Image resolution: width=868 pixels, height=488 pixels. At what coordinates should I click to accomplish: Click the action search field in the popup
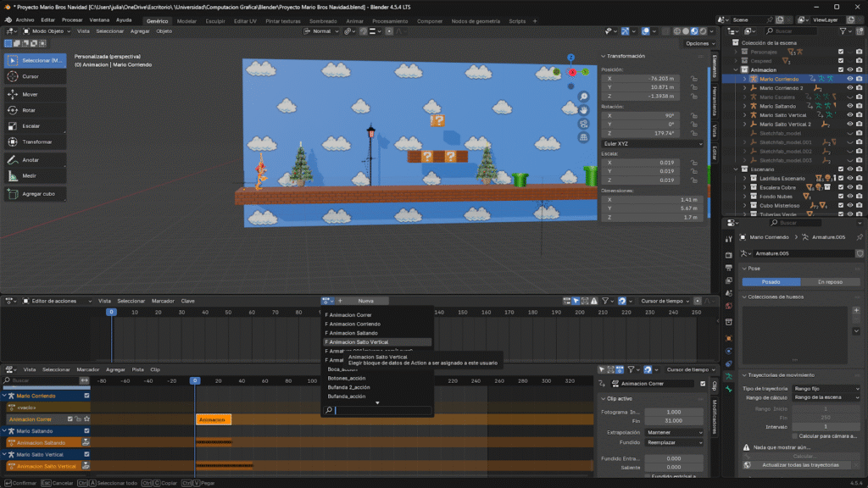382,411
